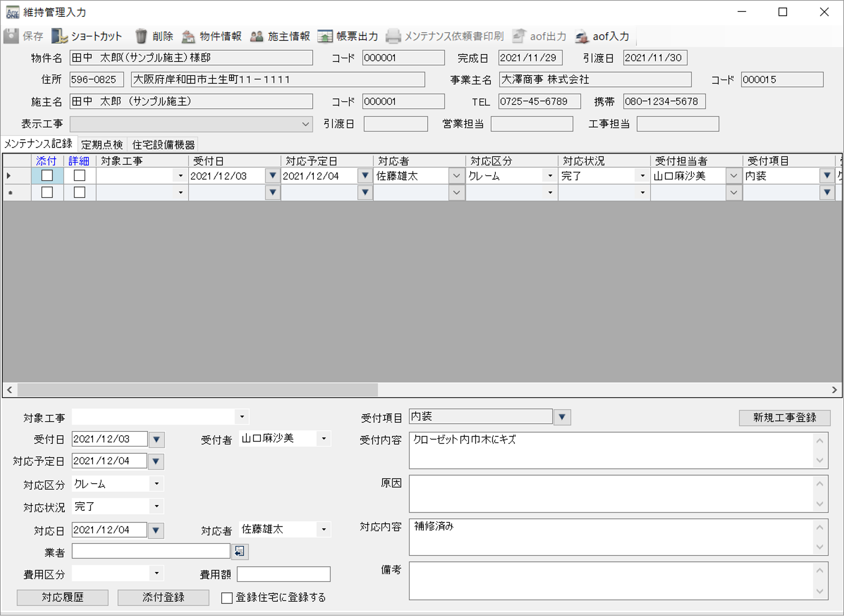Open 物件情報 from the toolbar
844x616 pixels.
[188, 37]
